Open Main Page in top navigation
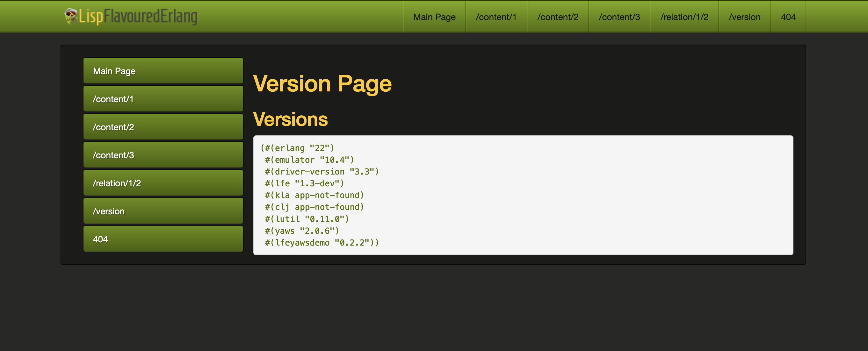The width and height of the screenshot is (868, 351). [x=434, y=17]
